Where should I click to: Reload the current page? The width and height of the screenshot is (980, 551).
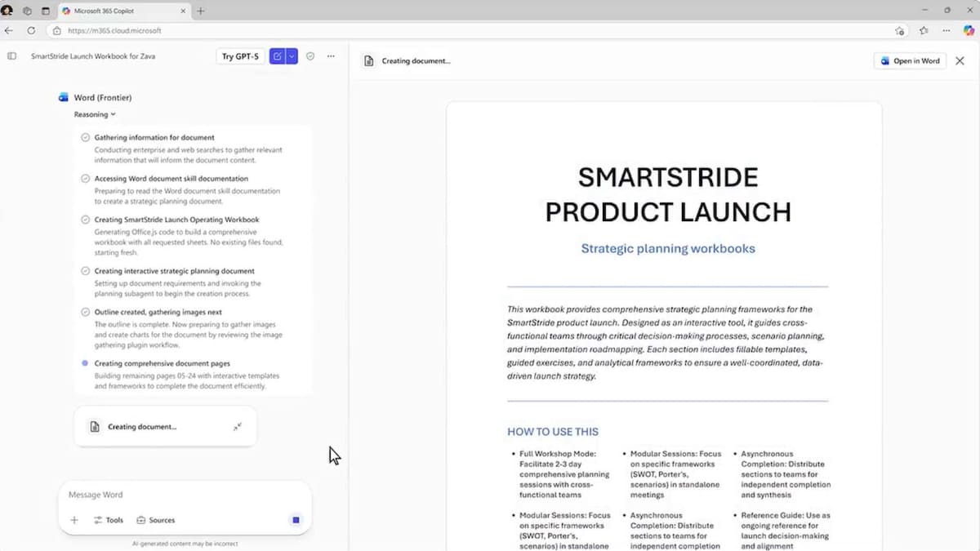(x=31, y=30)
